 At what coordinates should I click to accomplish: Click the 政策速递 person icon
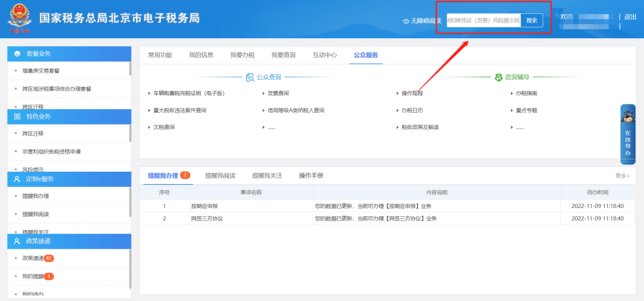point(17,241)
